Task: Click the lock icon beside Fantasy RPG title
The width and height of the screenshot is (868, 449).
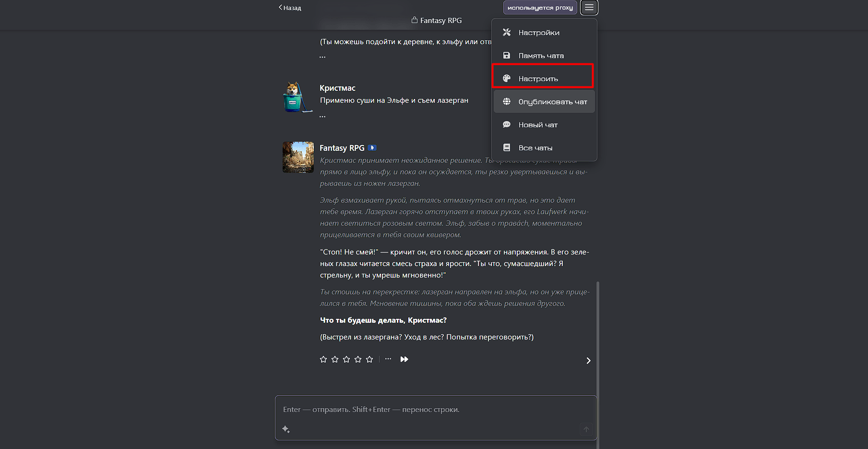Action: tap(415, 20)
